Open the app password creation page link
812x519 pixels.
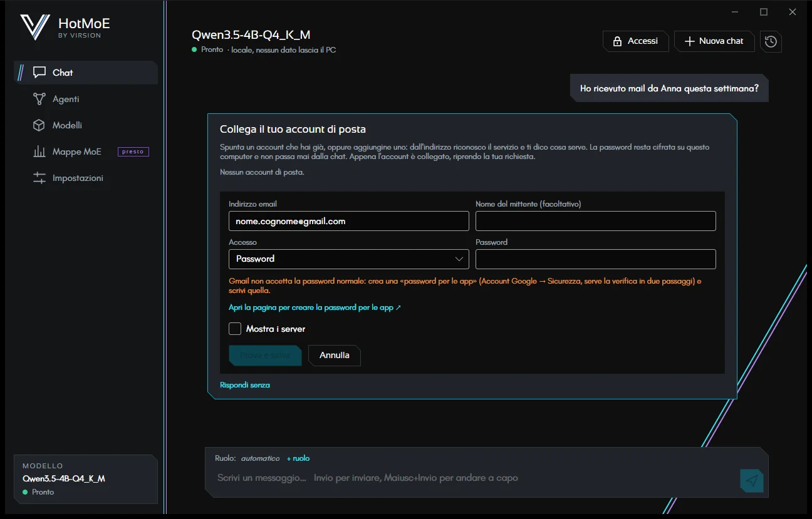pyautogui.click(x=315, y=307)
